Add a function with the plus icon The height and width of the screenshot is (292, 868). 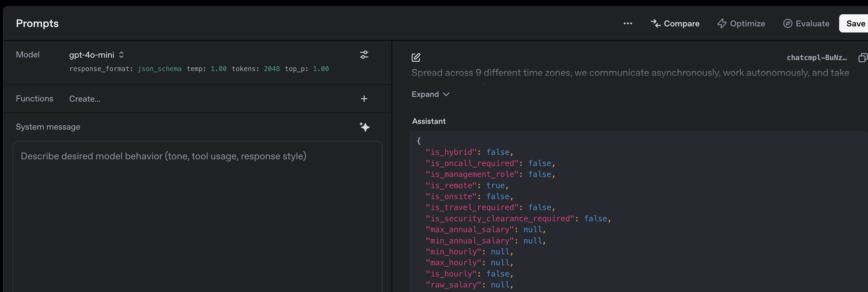(x=364, y=99)
